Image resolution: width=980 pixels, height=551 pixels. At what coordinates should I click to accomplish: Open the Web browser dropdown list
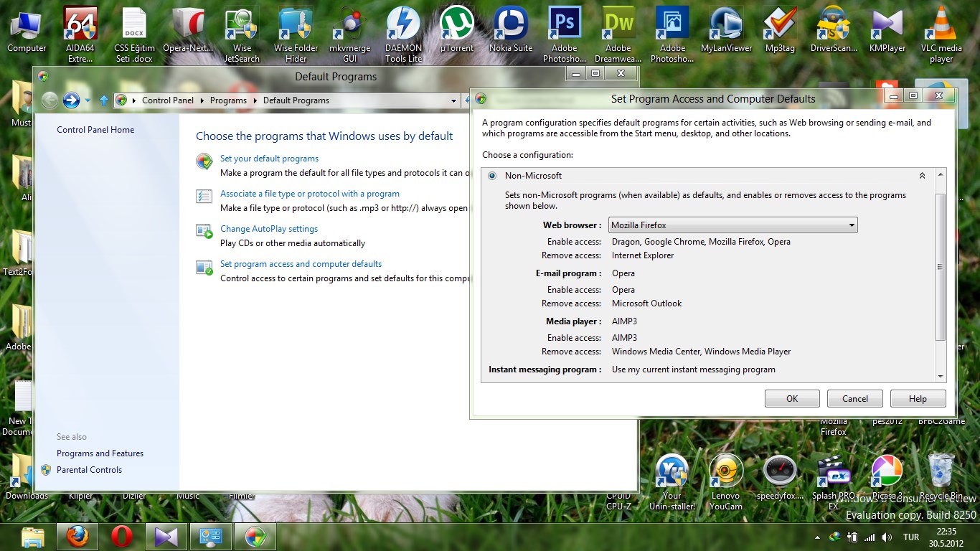tap(732, 225)
